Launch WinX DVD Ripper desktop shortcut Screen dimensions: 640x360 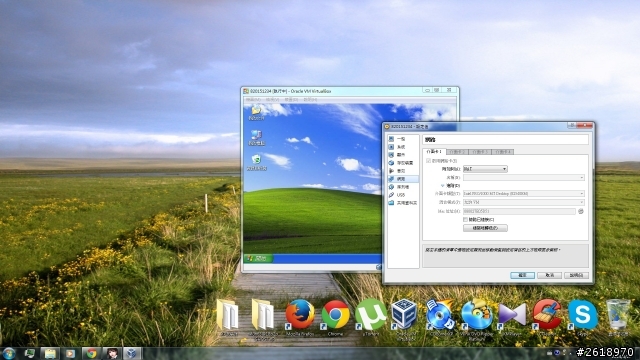pos(476,318)
